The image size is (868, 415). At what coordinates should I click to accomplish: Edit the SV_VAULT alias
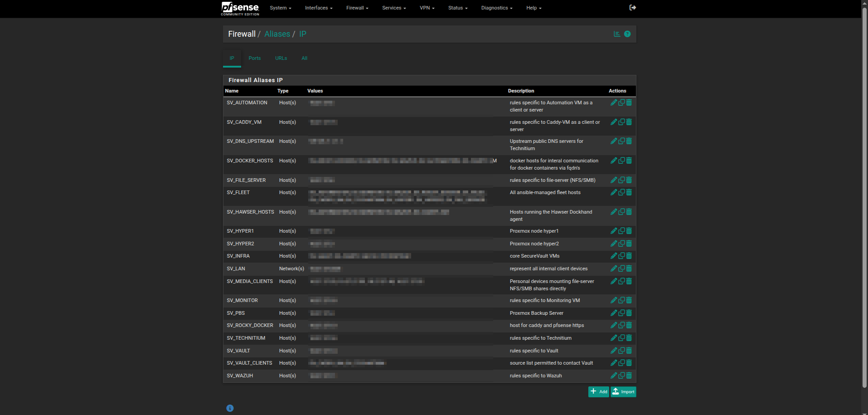click(x=614, y=351)
